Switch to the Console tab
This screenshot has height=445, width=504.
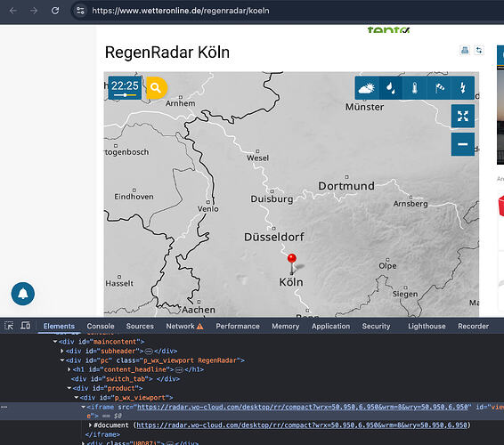(101, 326)
